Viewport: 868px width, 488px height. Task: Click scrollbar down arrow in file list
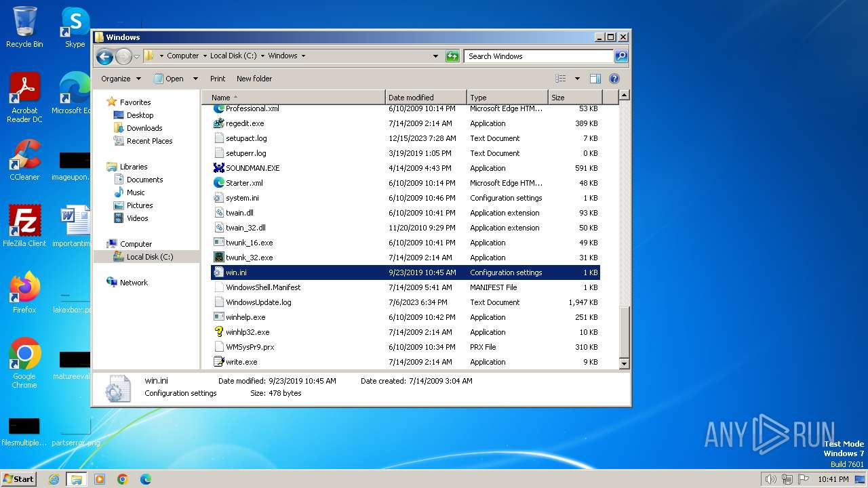point(625,364)
